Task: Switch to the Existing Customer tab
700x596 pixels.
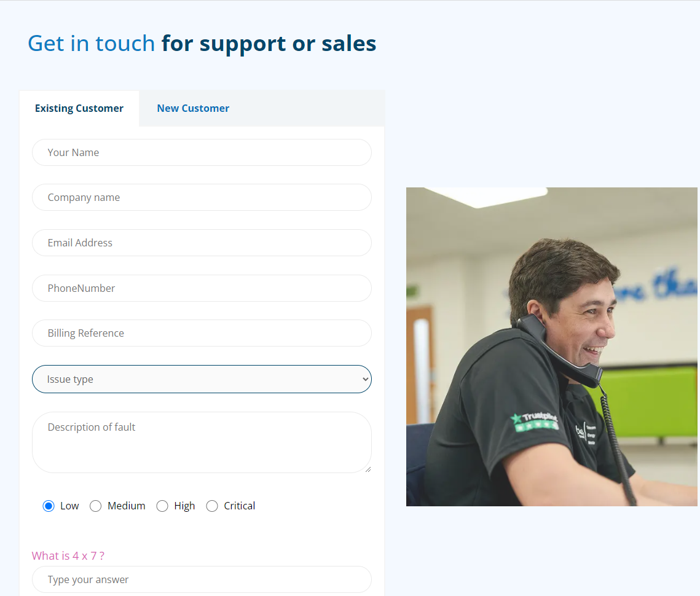Action: pos(79,109)
